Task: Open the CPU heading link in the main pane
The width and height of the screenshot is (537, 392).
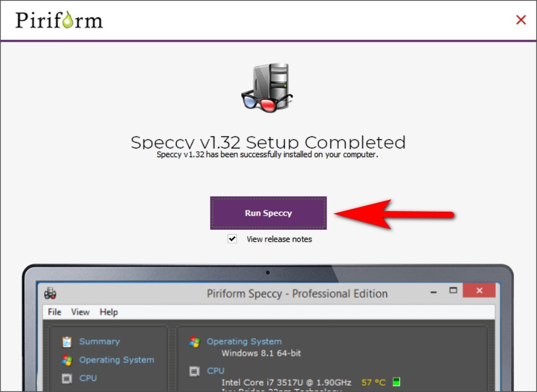Action: 215,371
